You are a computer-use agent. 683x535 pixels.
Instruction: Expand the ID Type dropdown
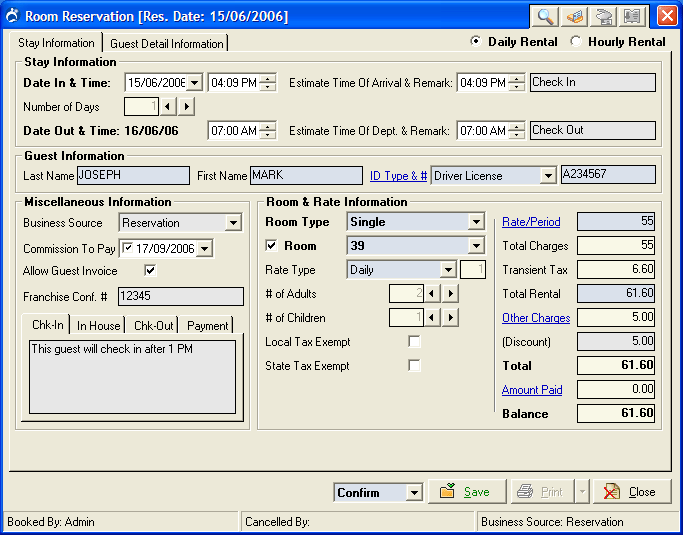[x=548, y=176]
